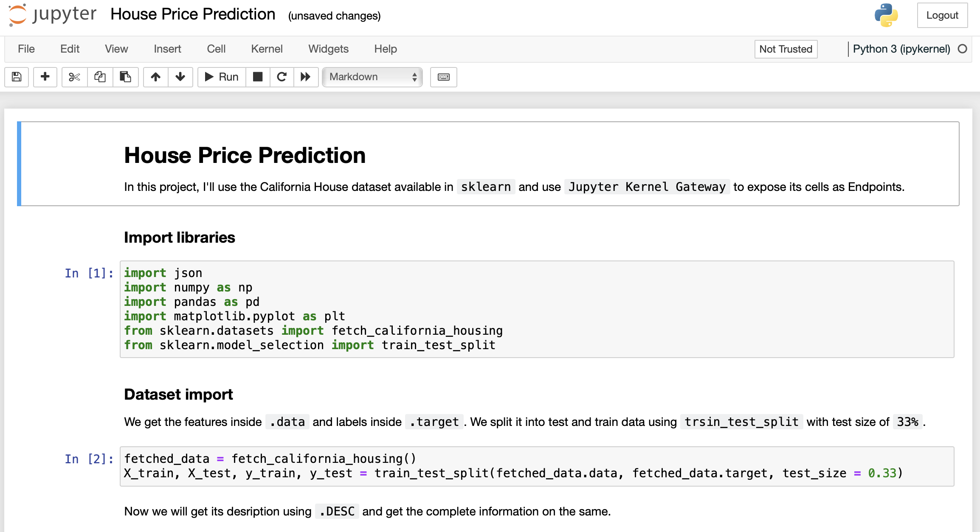Insert a new cell below
Image resolution: width=980 pixels, height=532 pixels.
(45, 77)
